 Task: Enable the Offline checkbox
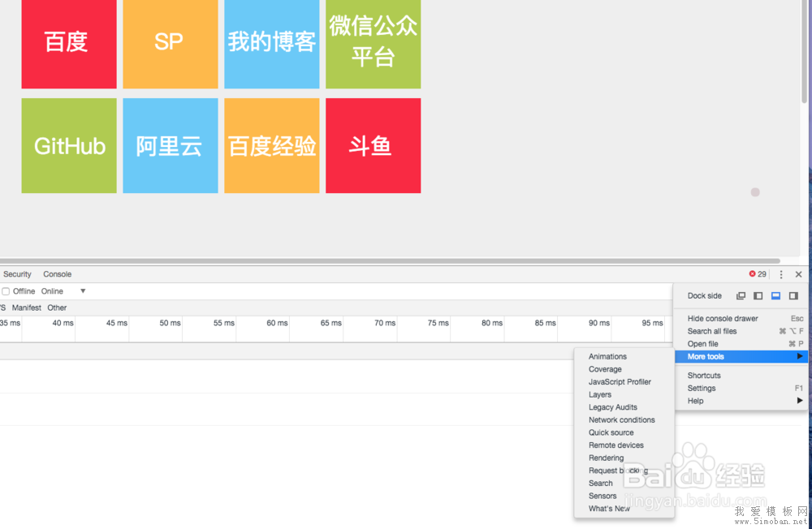[x=6, y=291]
